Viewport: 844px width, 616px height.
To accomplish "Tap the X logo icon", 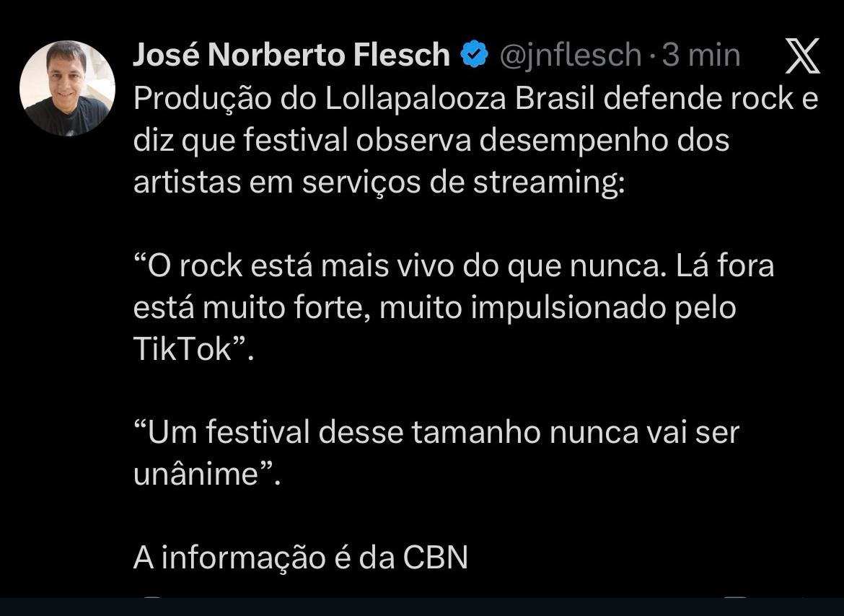I will tap(801, 56).
